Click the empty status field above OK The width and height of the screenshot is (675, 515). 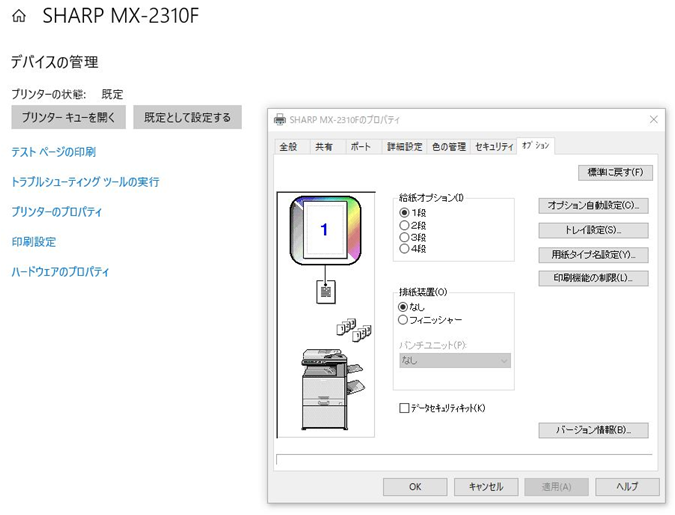coord(464,459)
